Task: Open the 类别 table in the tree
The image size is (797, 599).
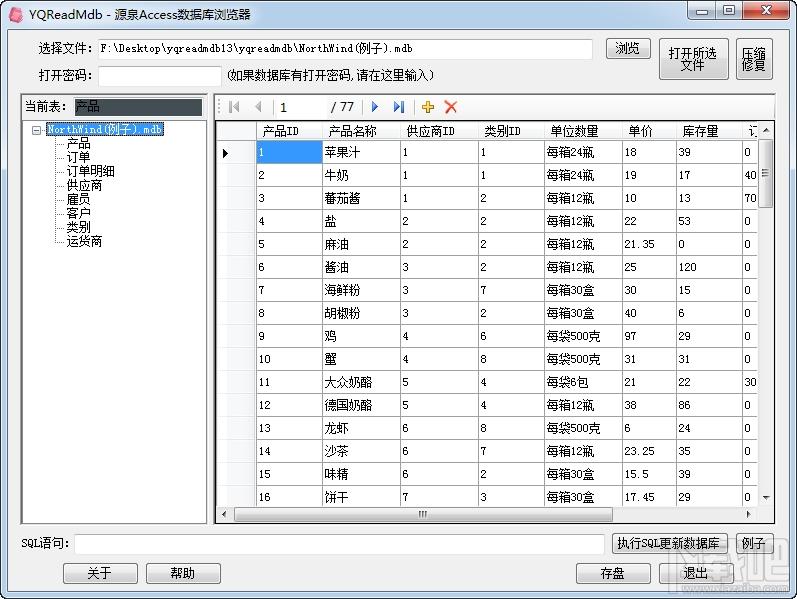Action: point(78,227)
